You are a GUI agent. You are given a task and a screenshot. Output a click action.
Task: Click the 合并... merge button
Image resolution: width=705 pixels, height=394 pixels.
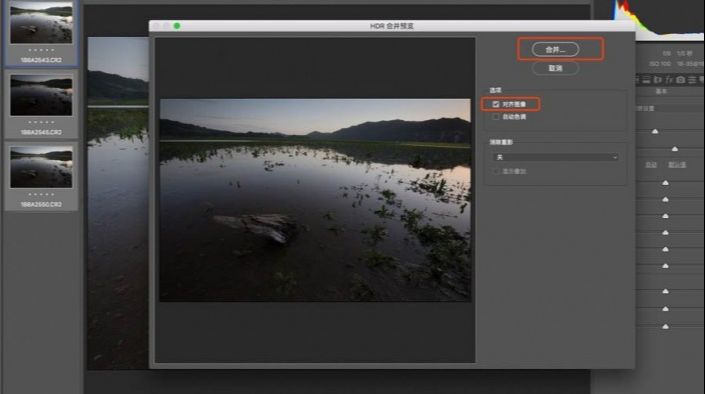[555, 49]
